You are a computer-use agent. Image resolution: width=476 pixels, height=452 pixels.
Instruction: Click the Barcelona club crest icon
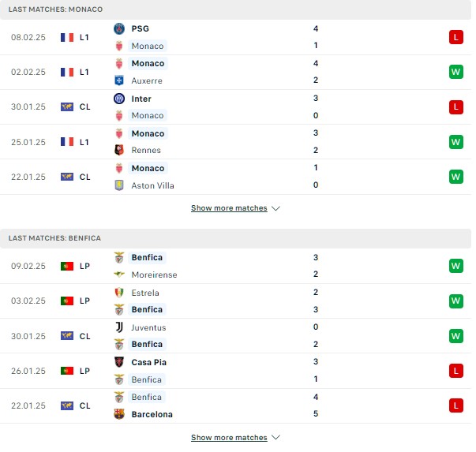pos(119,414)
